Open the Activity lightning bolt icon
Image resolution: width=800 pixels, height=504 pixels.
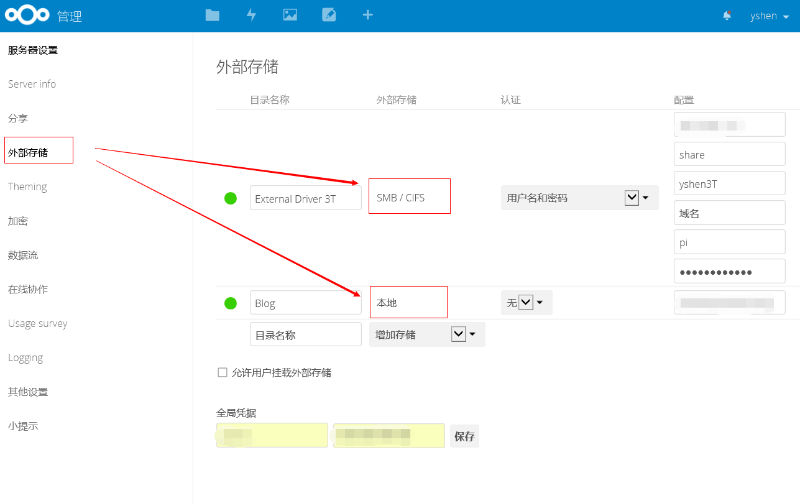coord(251,15)
